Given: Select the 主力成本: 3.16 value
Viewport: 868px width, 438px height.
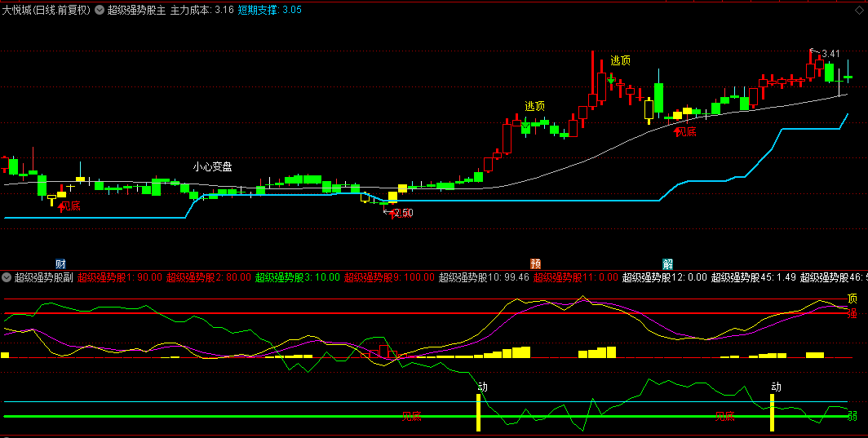Looking at the screenshot, I should (202, 10).
